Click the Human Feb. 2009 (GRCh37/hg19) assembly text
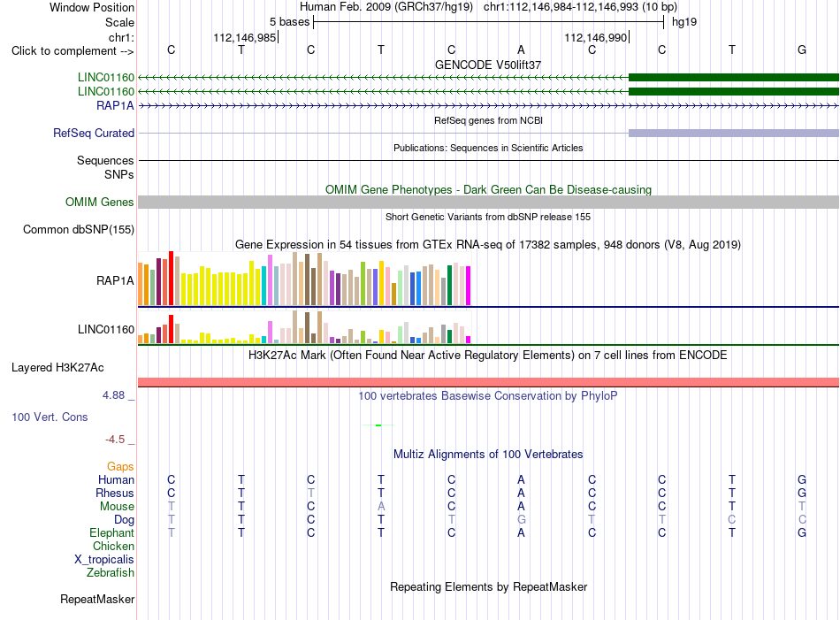This screenshot has height=620, width=840. (x=386, y=7)
